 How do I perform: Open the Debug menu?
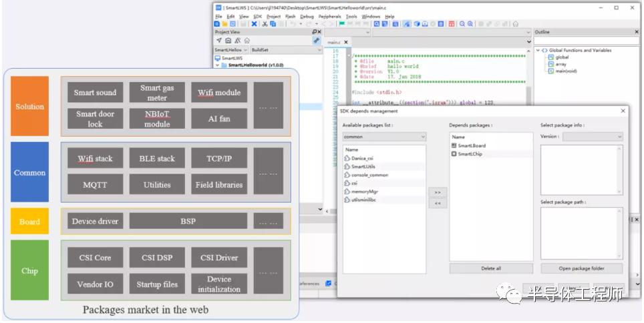click(x=307, y=17)
